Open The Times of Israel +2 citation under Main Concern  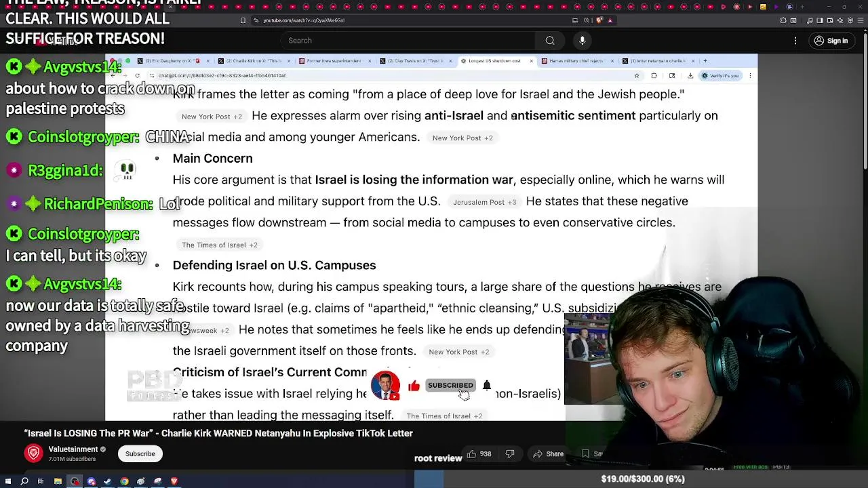[220, 245]
